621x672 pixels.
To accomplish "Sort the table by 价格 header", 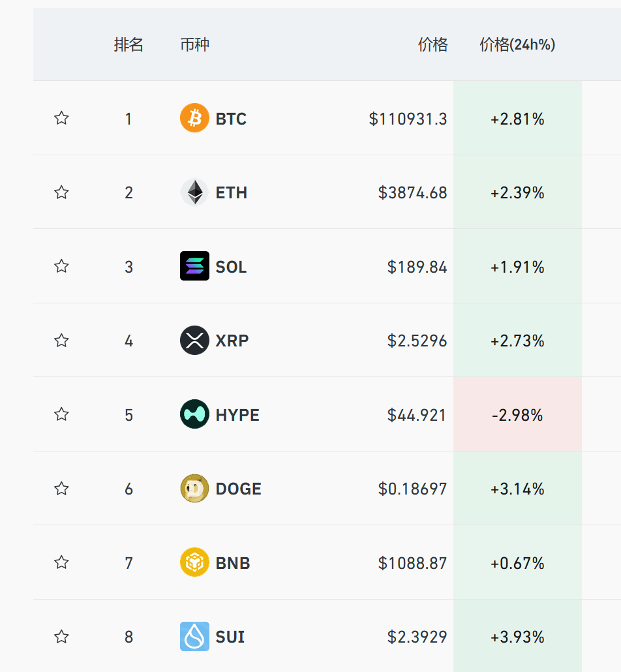I will (433, 44).
